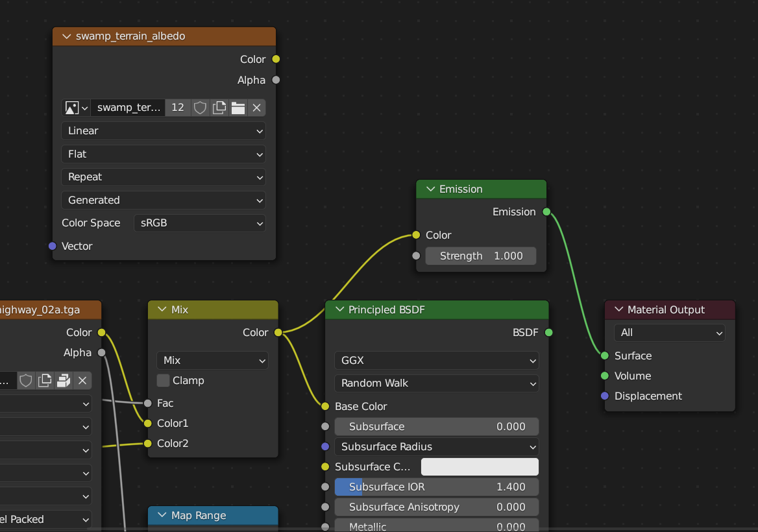Image resolution: width=758 pixels, height=532 pixels.
Task: Collapse the Mix node
Action: [162, 309]
